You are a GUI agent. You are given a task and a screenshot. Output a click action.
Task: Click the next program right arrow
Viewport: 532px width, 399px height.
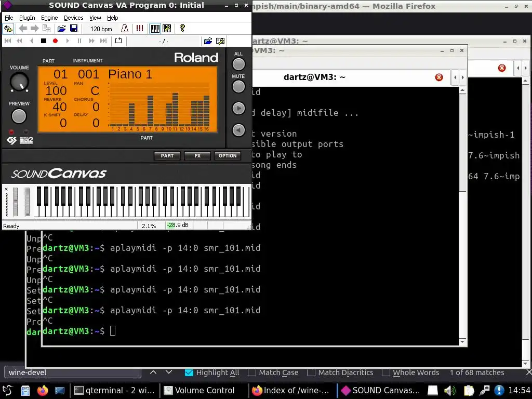tap(35, 29)
